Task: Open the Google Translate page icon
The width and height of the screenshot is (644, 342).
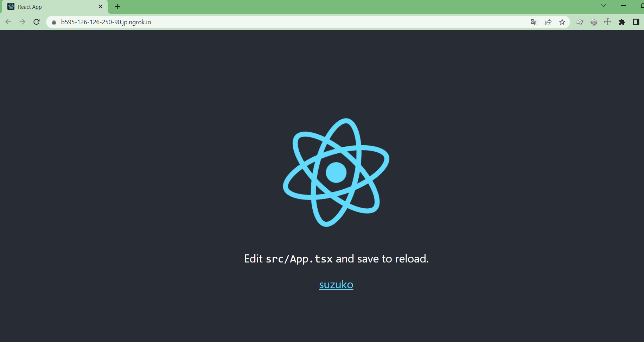Action: click(534, 22)
